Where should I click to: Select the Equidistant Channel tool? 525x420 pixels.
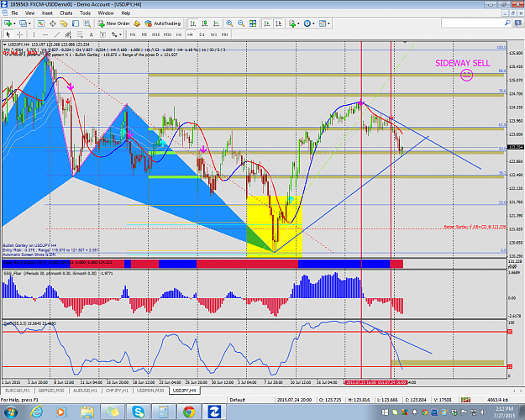(68, 34)
